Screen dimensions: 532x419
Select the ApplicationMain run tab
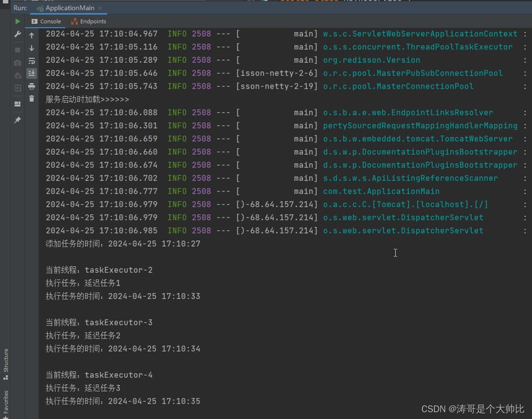(70, 8)
